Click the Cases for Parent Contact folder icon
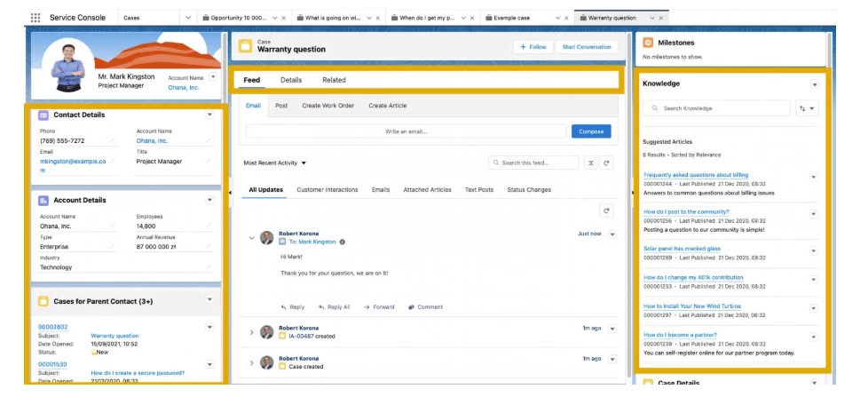This screenshot has width=868, height=413. (x=43, y=302)
